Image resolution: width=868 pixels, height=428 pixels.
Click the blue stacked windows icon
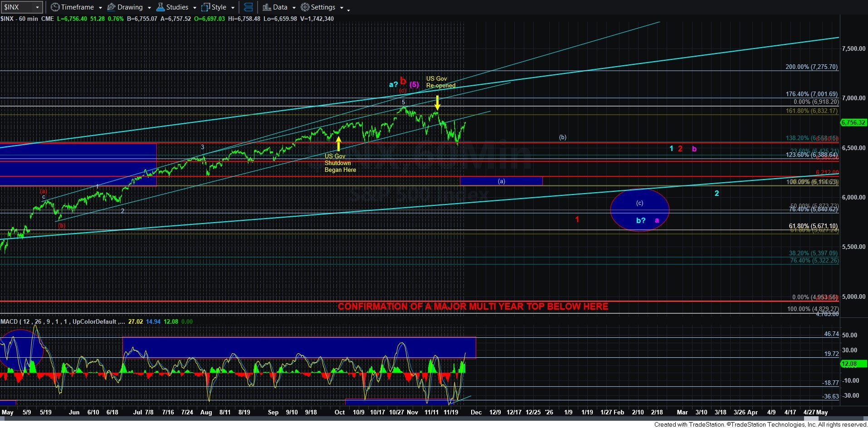248,7
